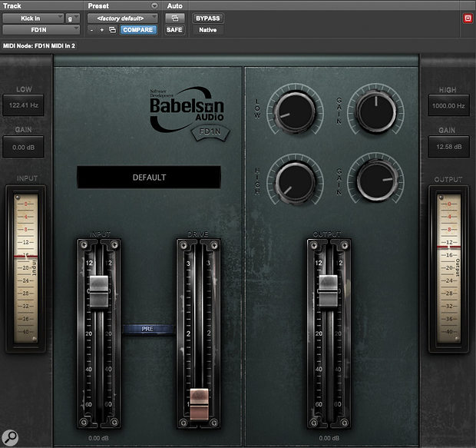Click the low band GAIN knob
This screenshot has width=476, height=448.
[376, 111]
